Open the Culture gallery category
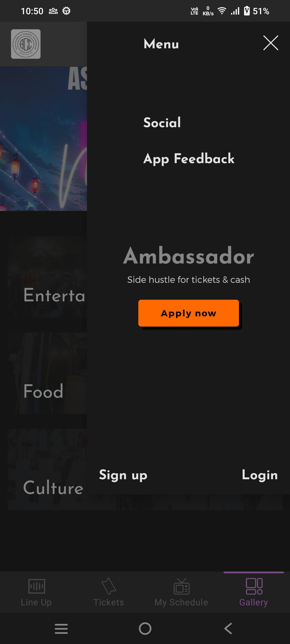The image size is (290, 644). coord(47,470)
